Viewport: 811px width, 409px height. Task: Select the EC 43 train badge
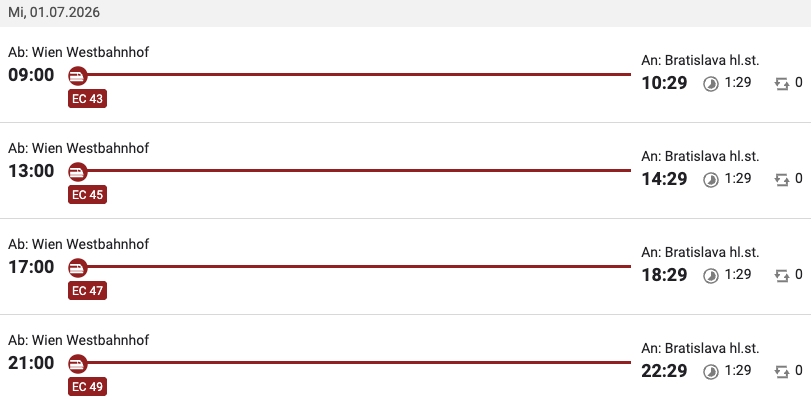coord(87,99)
